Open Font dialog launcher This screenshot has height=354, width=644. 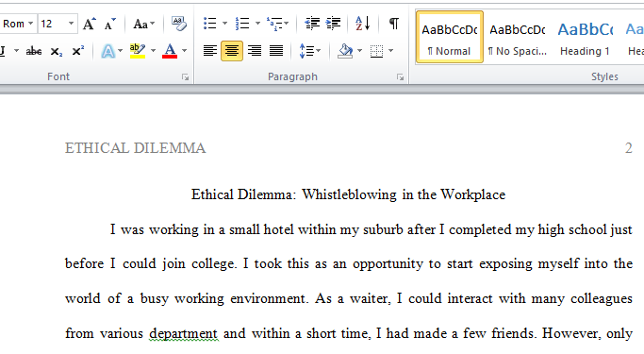(x=185, y=77)
